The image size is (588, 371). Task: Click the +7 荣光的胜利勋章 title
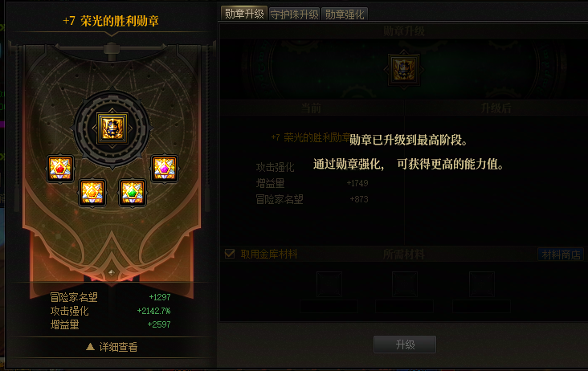pos(111,21)
